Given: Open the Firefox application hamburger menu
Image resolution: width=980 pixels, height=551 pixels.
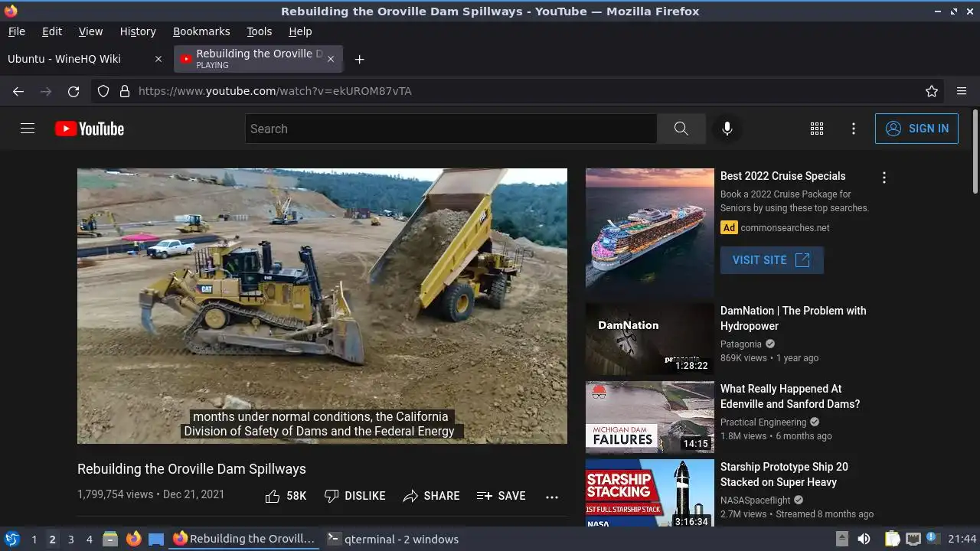Looking at the screenshot, I should coord(962,91).
